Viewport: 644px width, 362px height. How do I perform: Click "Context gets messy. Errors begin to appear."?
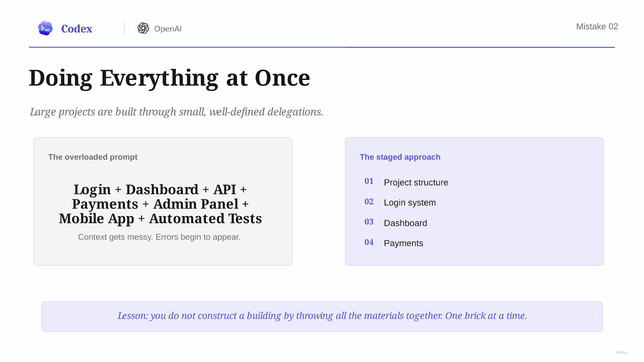point(159,237)
